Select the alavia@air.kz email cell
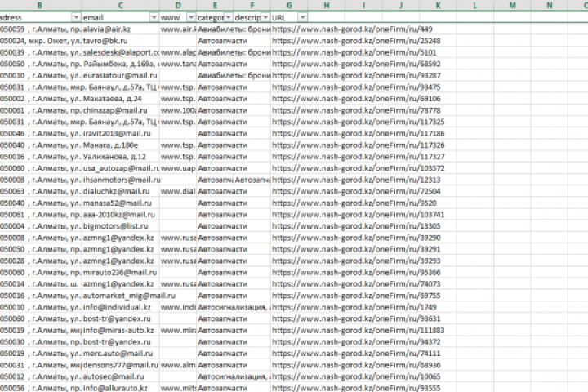The height and width of the screenshot is (392, 588). coord(120,29)
